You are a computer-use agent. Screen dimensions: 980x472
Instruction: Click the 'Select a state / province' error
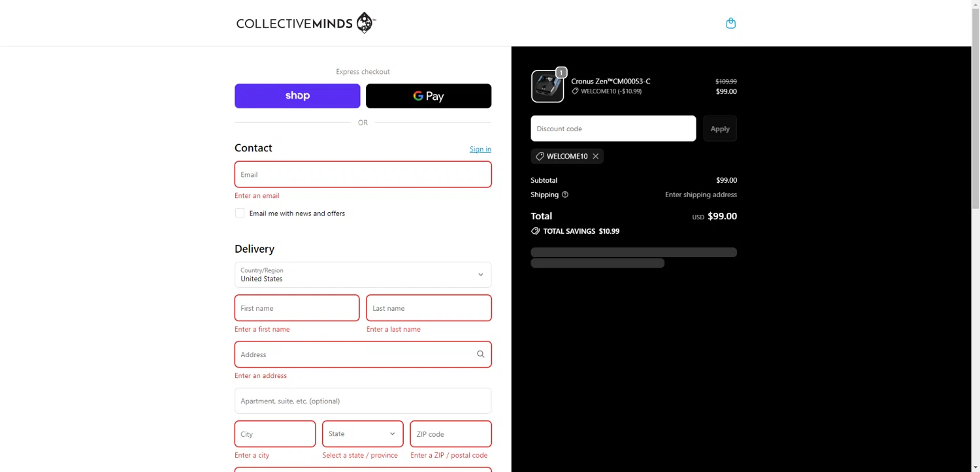click(x=360, y=456)
